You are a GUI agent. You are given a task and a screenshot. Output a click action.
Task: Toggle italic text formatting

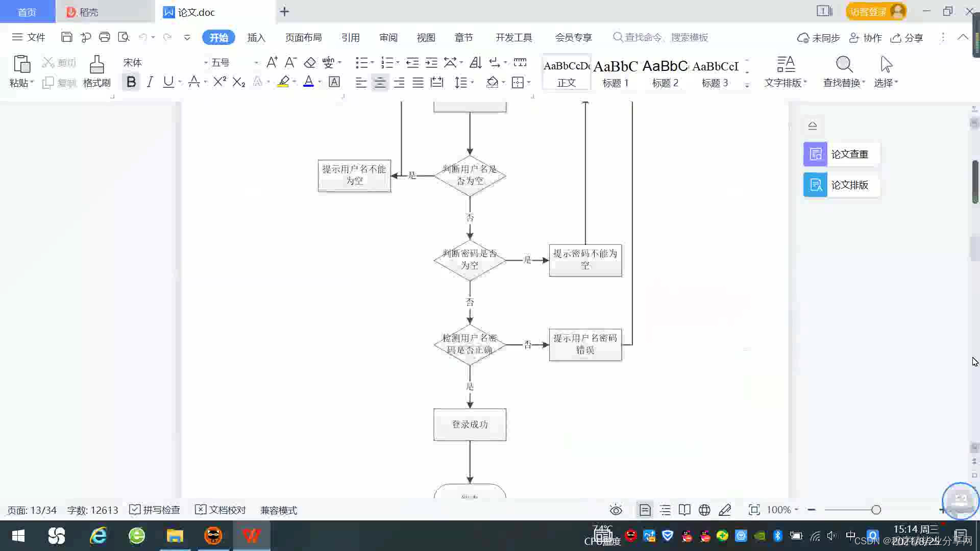150,82
